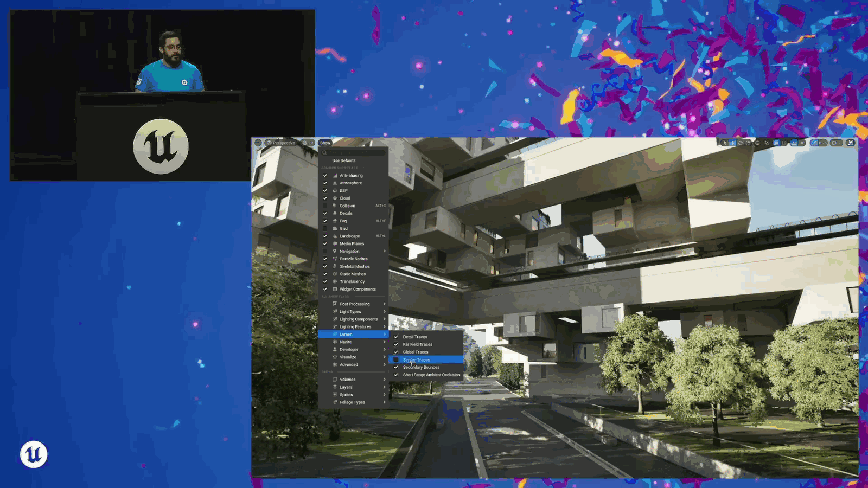Viewport: 868px width, 488px height.
Task: Enable the Collision show flag checkbox
Action: (325, 206)
